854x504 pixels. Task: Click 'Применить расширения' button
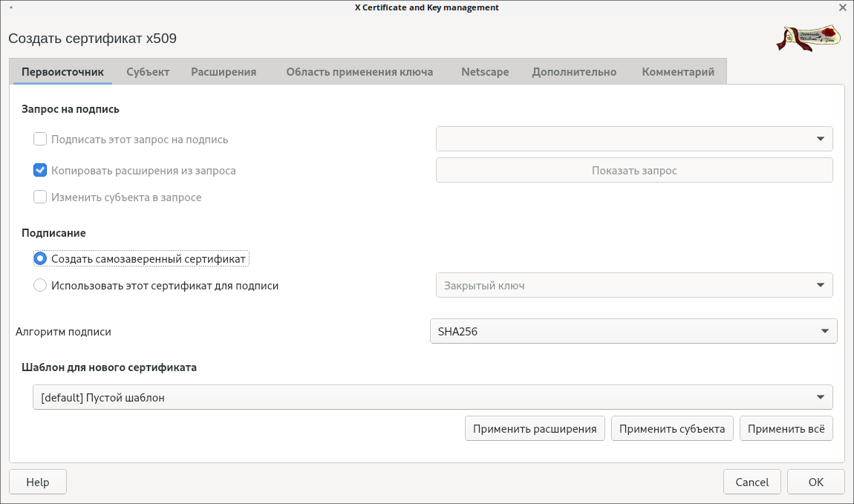point(535,428)
